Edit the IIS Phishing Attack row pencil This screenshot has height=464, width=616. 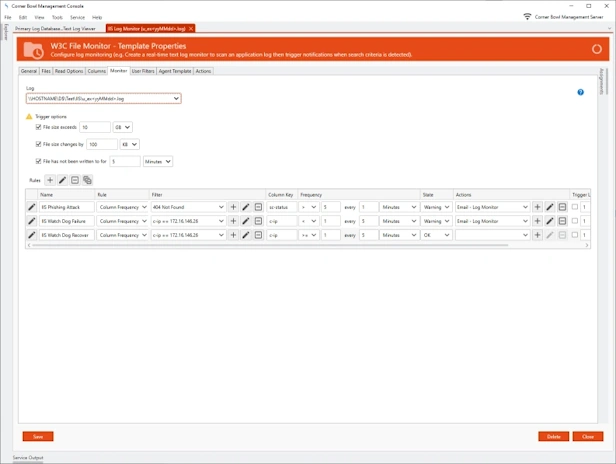(x=32, y=207)
